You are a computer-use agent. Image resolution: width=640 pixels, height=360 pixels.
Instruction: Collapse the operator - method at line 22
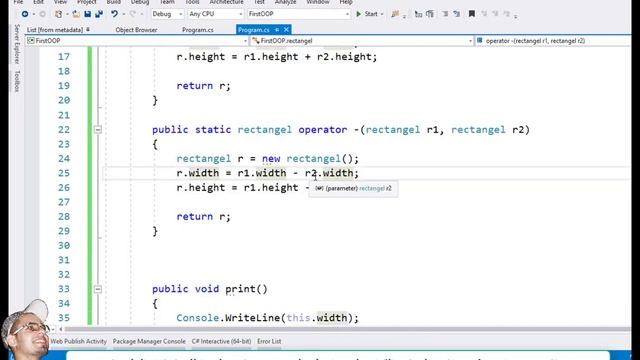point(98,130)
